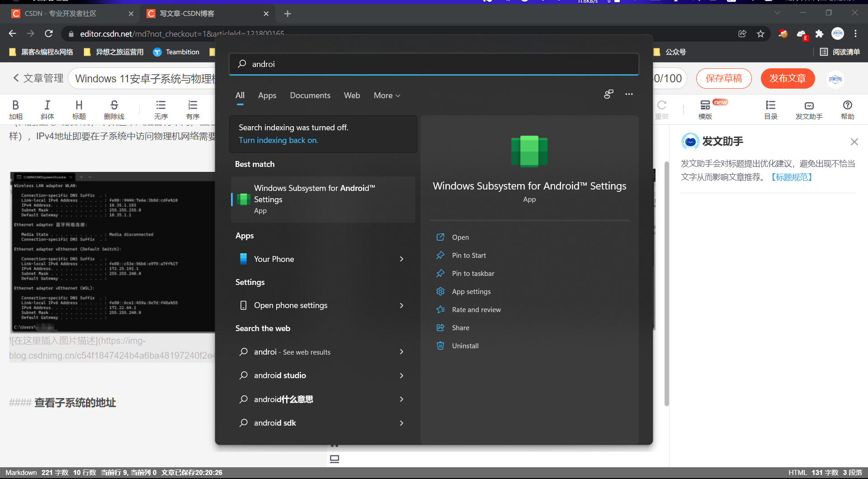
Task: Apply strikethrough (删除线) formatting
Action: (x=114, y=105)
